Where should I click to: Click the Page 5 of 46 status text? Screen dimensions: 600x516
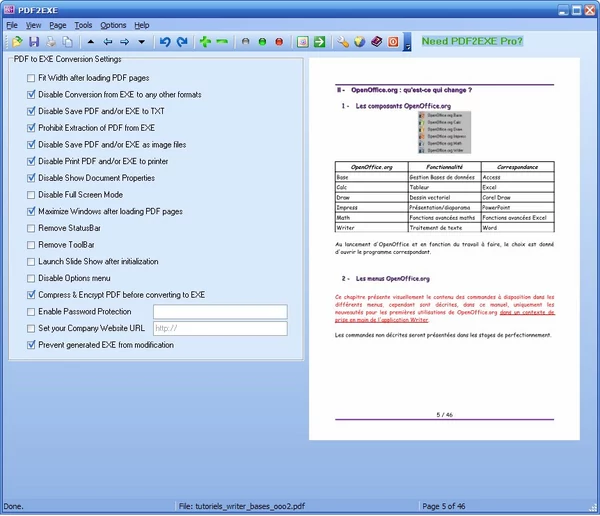[443, 506]
